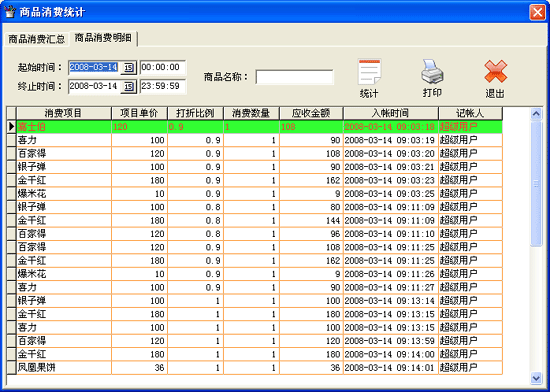550x392 pixels.
Task: Sort by 项目单价 column header
Action: 139,113
